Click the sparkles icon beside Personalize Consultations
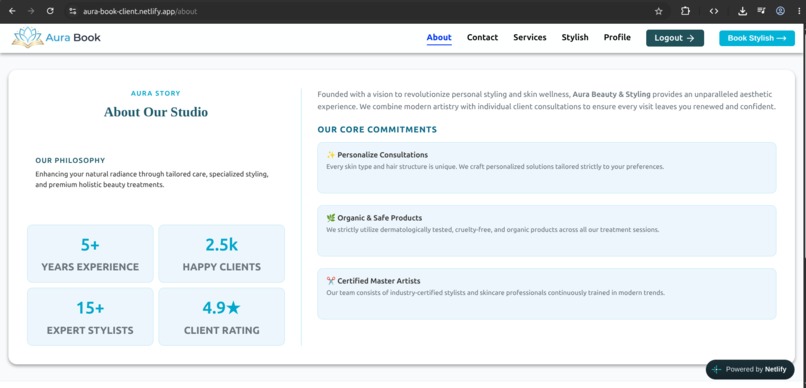 pos(331,155)
